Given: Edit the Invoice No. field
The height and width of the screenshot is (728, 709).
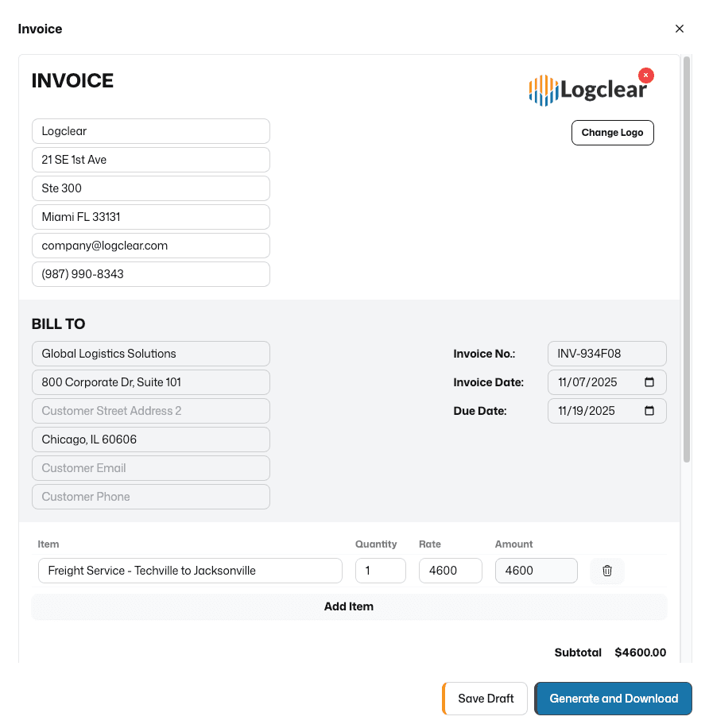Looking at the screenshot, I should point(606,354).
